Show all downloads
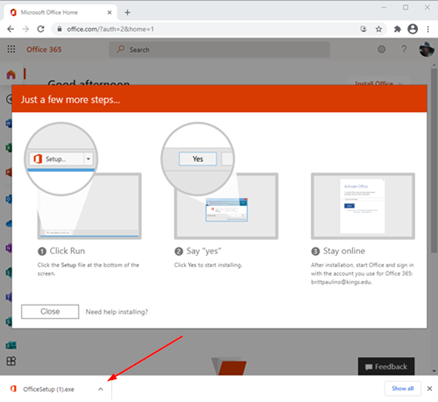 (x=402, y=388)
